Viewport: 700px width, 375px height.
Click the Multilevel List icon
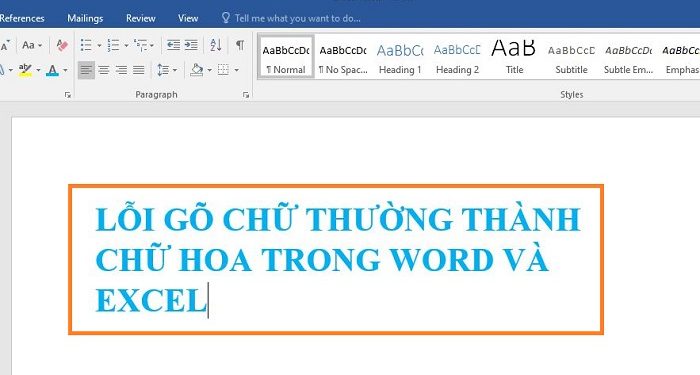pos(141,45)
